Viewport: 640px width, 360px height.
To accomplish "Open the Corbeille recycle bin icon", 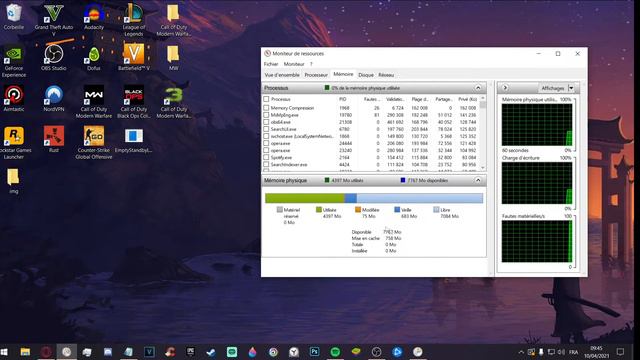I will coord(13,16).
